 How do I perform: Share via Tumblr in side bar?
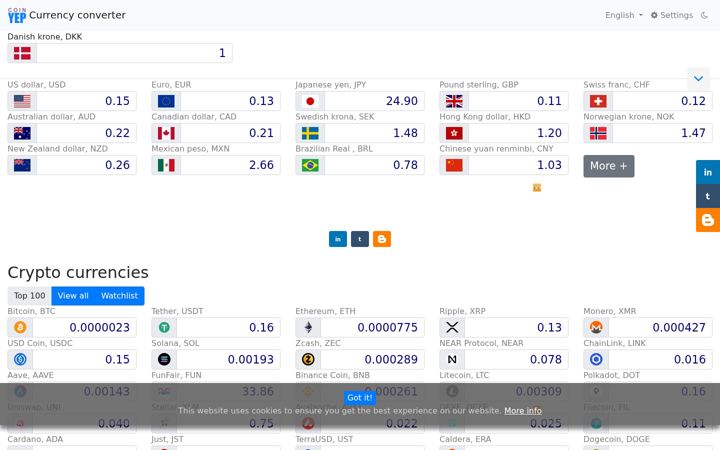point(708,196)
